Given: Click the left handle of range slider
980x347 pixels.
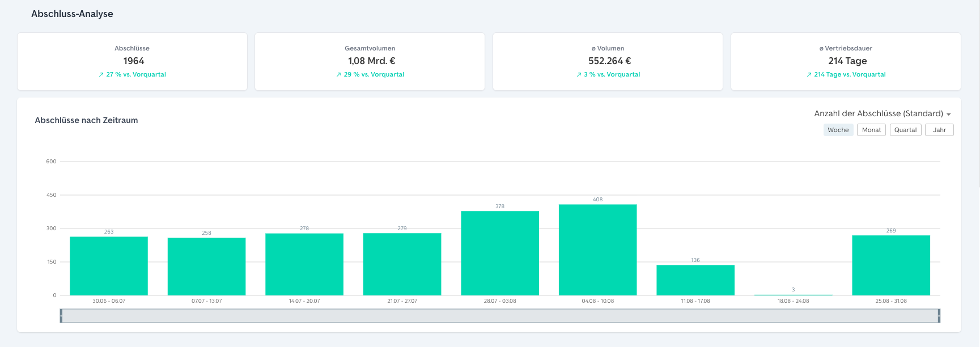Looking at the screenshot, I should tap(61, 316).
